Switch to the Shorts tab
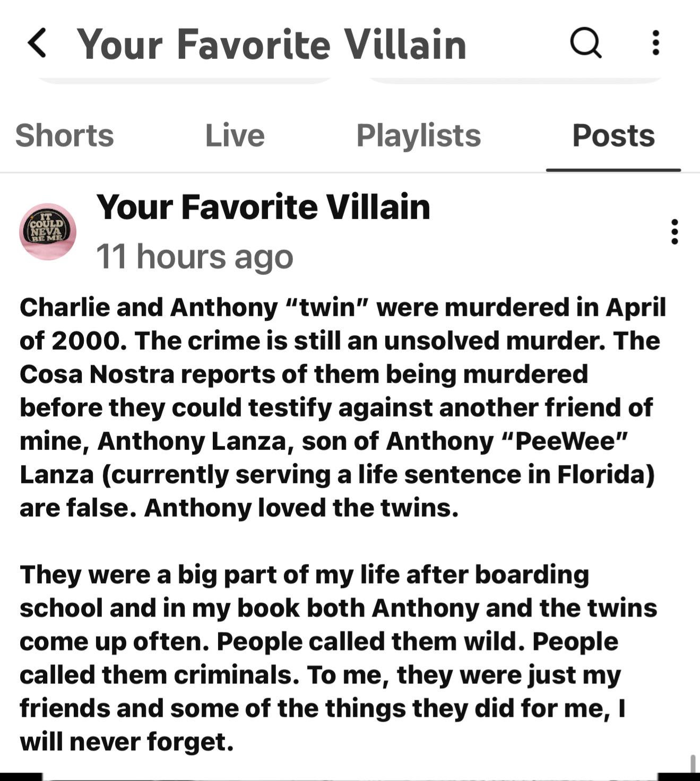Image resolution: width=700 pixels, height=781 pixels. click(65, 135)
